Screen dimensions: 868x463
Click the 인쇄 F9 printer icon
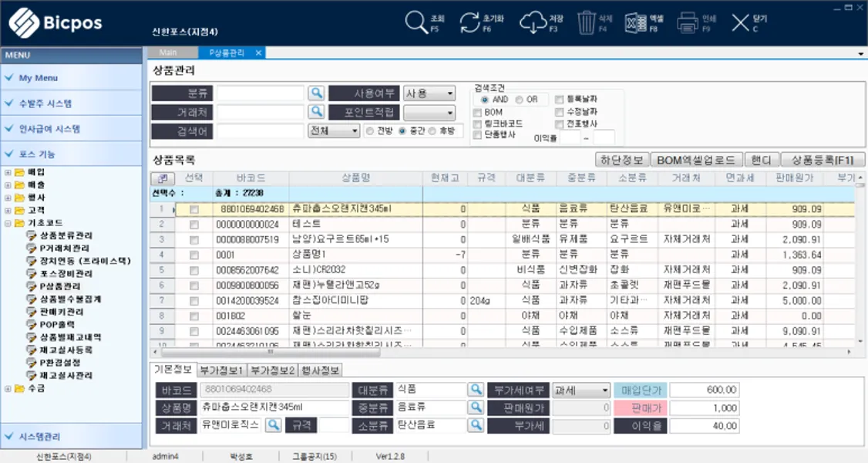[688, 22]
